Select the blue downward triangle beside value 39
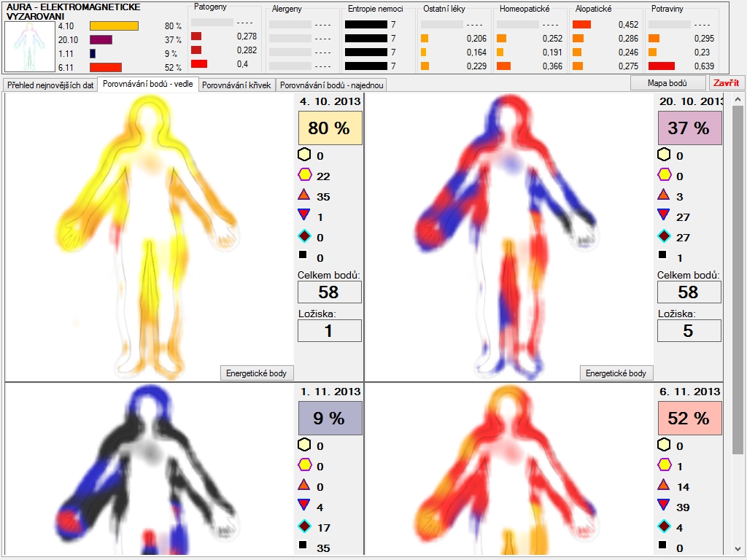This screenshot has height=560, width=747. tap(663, 505)
